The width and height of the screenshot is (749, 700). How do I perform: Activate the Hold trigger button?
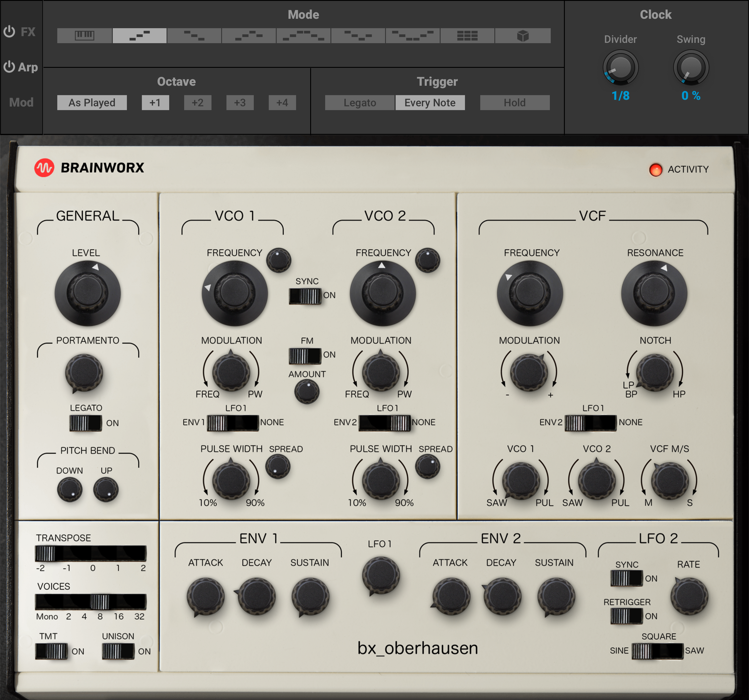pyautogui.click(x=515, y=102)
